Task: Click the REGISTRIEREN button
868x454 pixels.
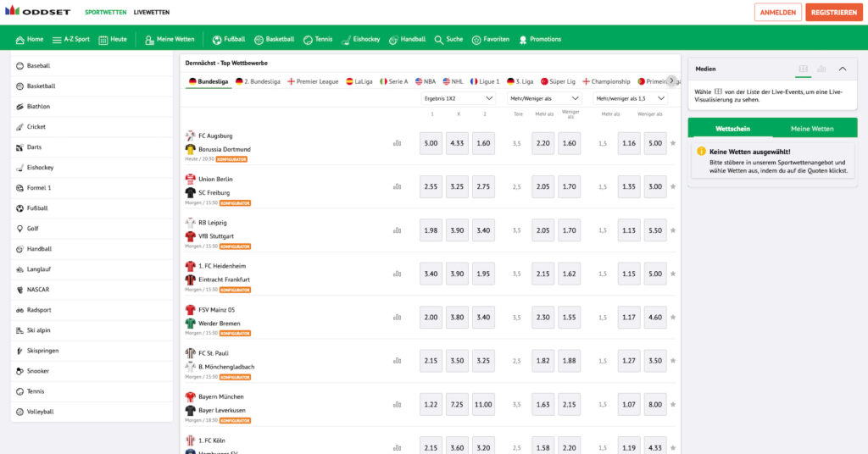Action: point(834,12)
